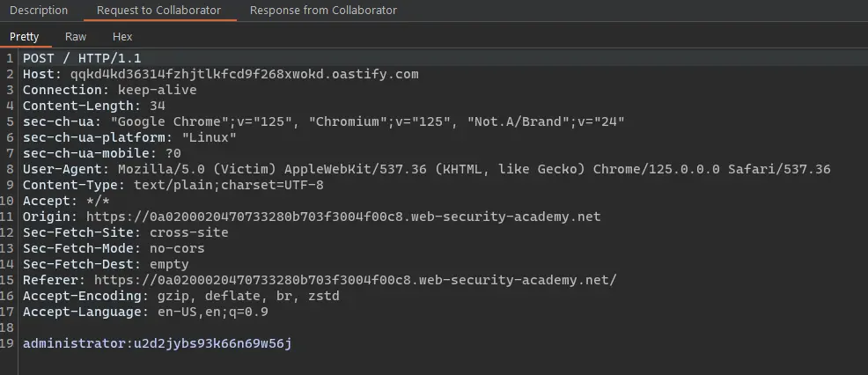
Task: Click the Accept-Encoding gzip header line
Action: (x=180, y=296)
